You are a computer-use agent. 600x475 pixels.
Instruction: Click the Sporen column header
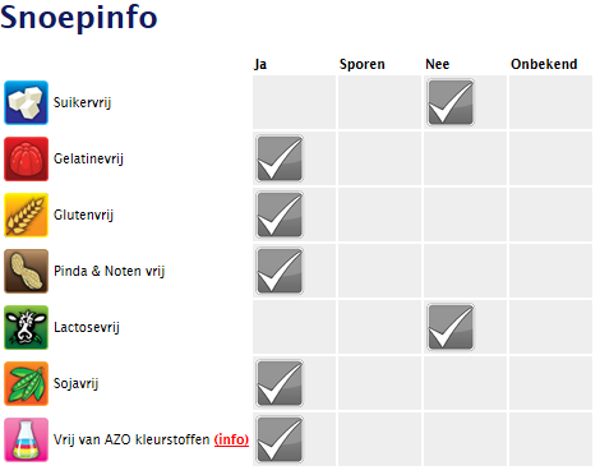click(362, 64)
